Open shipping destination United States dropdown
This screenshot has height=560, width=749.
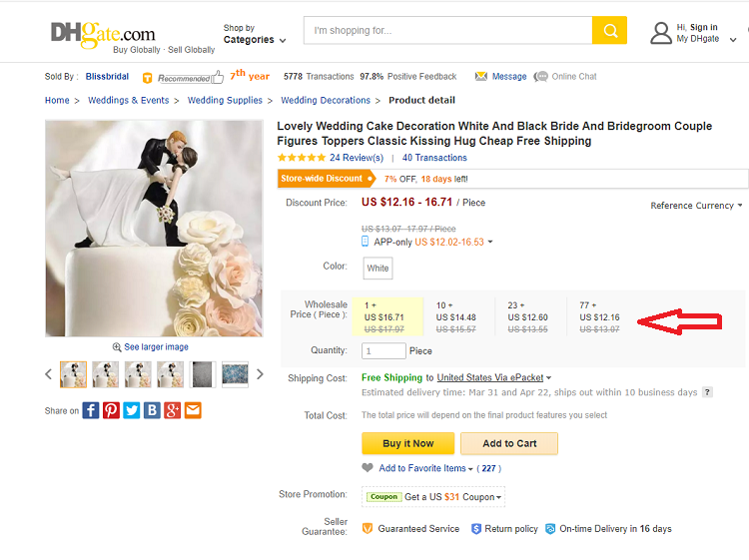(493, 378)
